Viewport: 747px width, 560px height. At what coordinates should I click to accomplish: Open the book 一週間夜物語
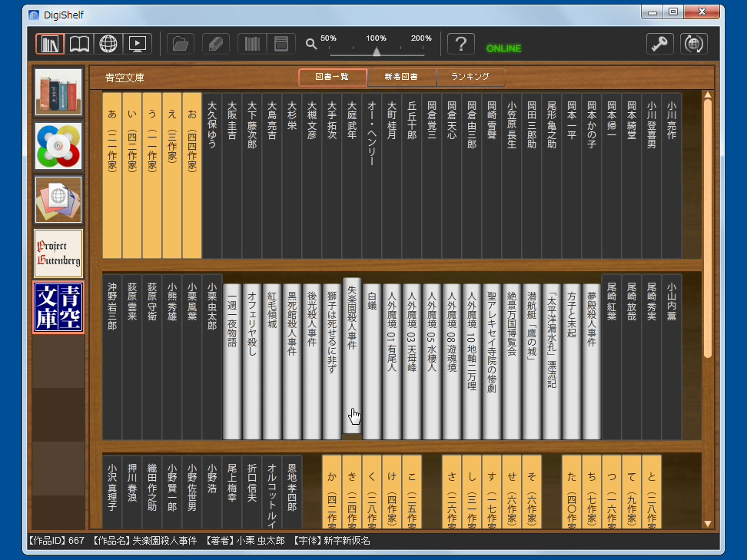[x=233, y=362]
